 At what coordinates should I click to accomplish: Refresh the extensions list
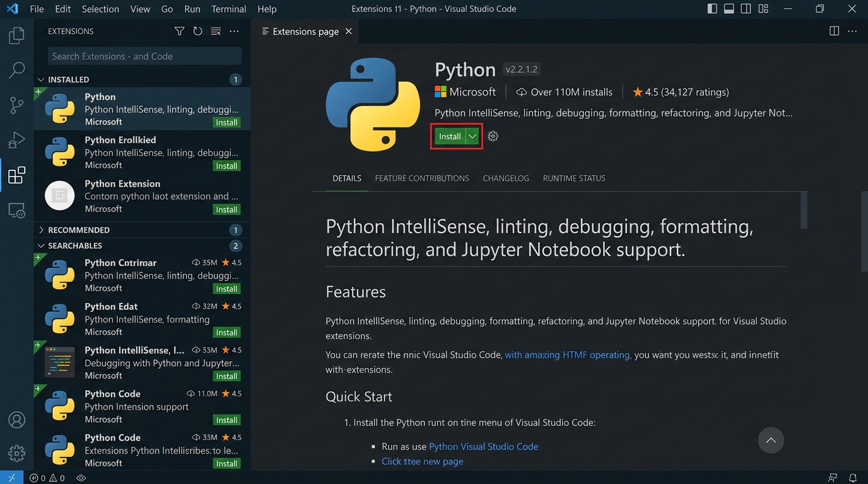pyautogui.click(x=197, y=32)
